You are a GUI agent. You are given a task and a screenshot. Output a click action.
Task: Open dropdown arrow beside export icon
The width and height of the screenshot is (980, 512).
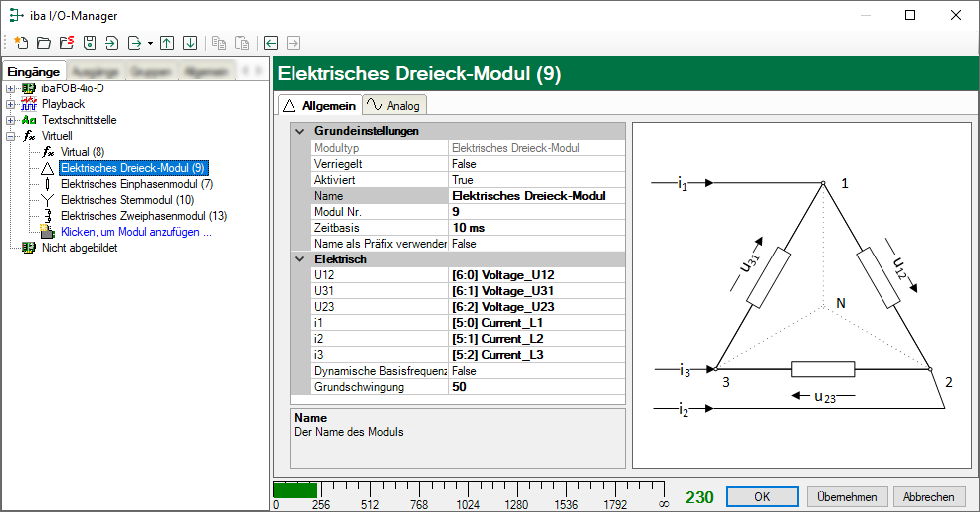[150, 44]
